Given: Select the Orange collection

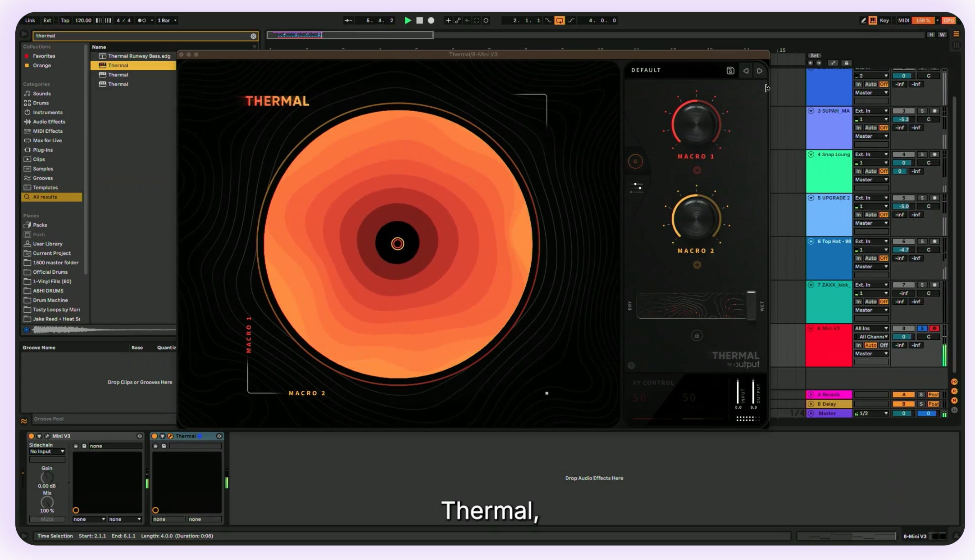Looking at the screenshot, I should (x=41, y=66).
